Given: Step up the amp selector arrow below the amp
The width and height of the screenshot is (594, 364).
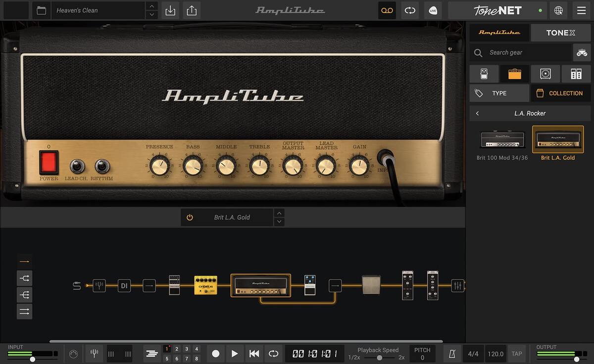Looking at the screenshot, I should coord(279,214).
